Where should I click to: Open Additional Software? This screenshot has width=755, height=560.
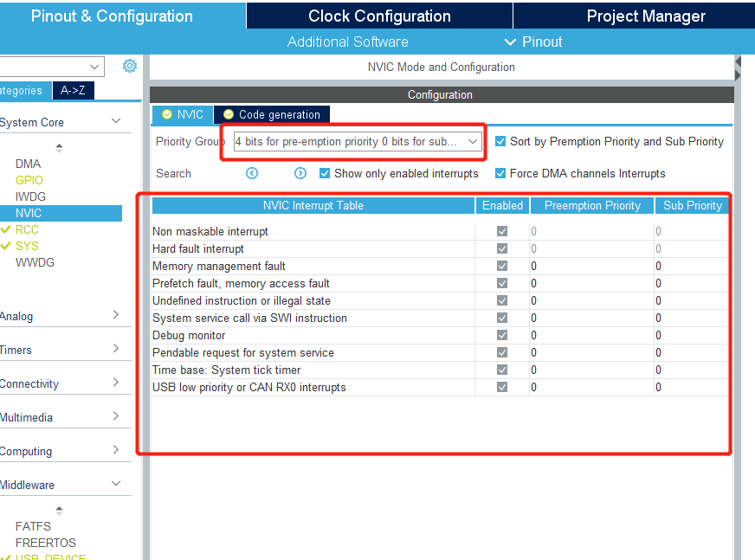(348, 42)
